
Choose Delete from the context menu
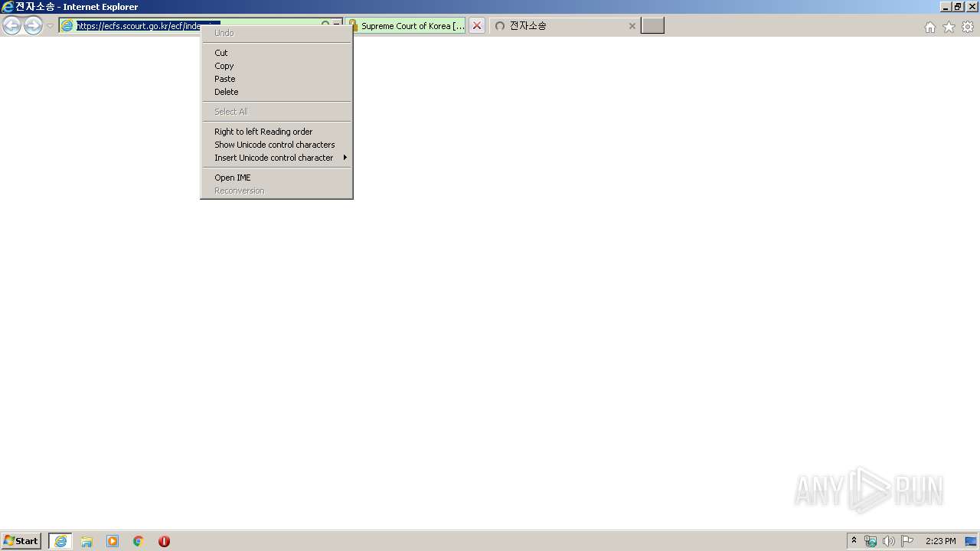[x=276, y=92]
